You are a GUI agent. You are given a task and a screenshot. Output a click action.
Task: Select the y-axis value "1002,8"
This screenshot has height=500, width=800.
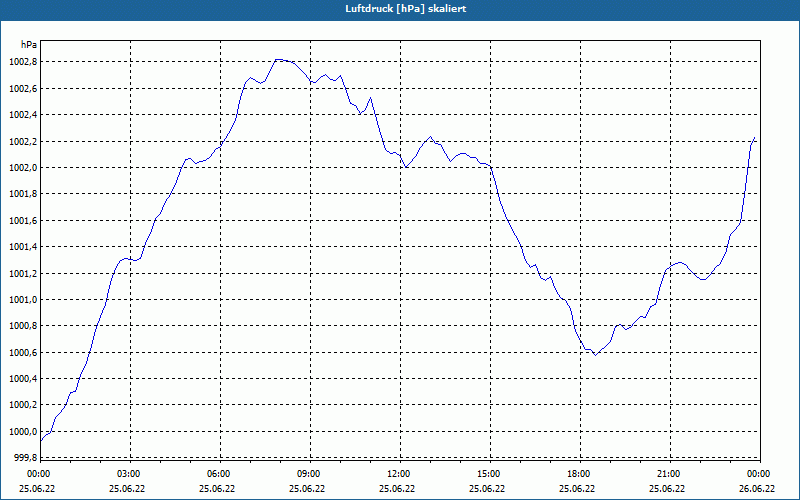23,62
